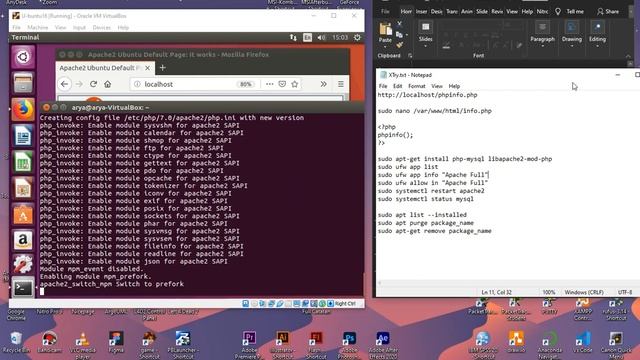
Task: Open VirtualBox File menu
Action: [16, 27]
